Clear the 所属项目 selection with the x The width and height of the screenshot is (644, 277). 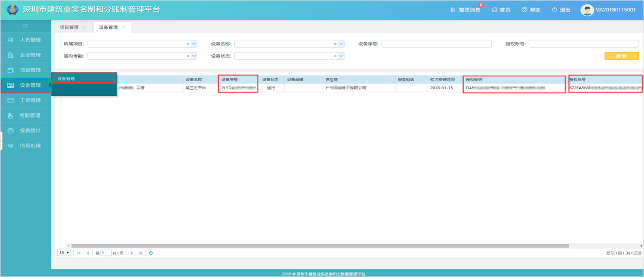click(x=188, y=44)
